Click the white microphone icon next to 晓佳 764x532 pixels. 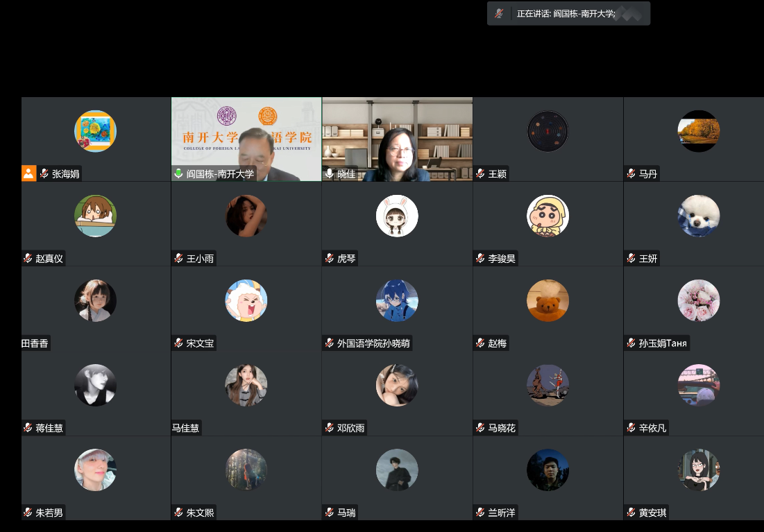coord(329,174)
